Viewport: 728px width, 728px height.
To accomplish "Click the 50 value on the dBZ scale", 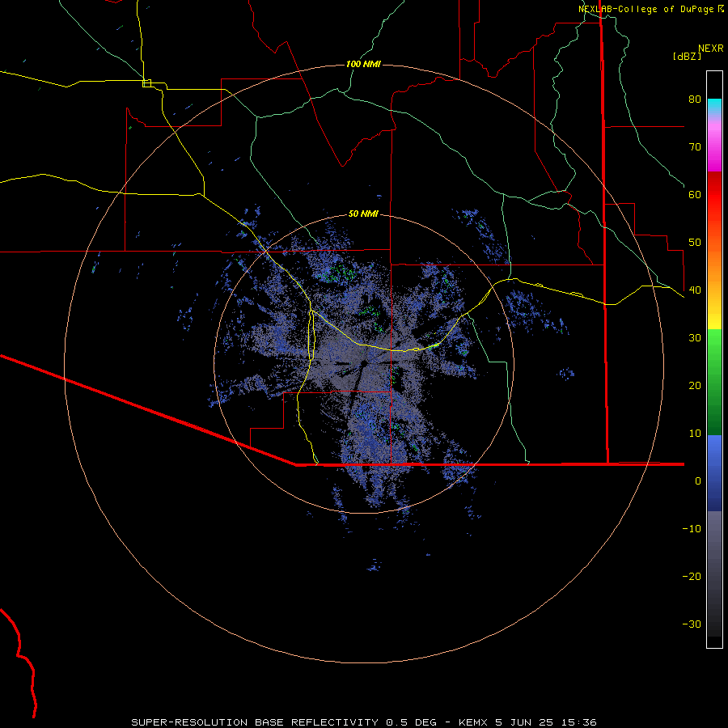I will [695, 243].
